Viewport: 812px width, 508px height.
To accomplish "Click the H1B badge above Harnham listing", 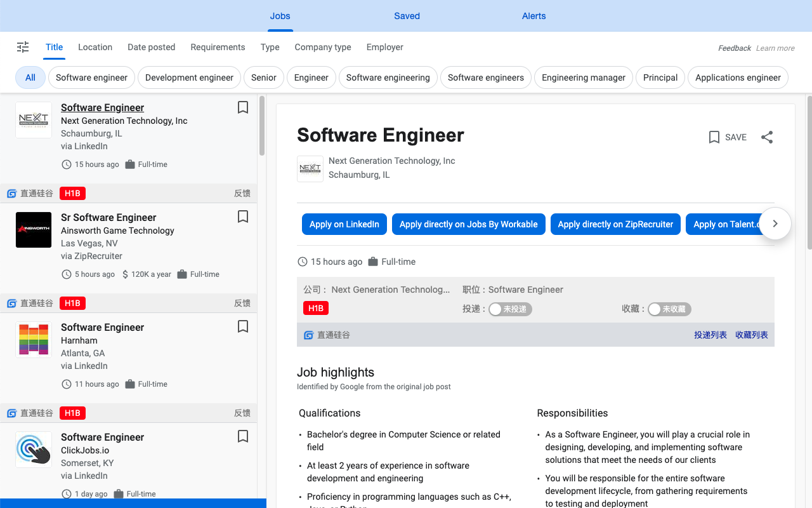I will (72, 303).
